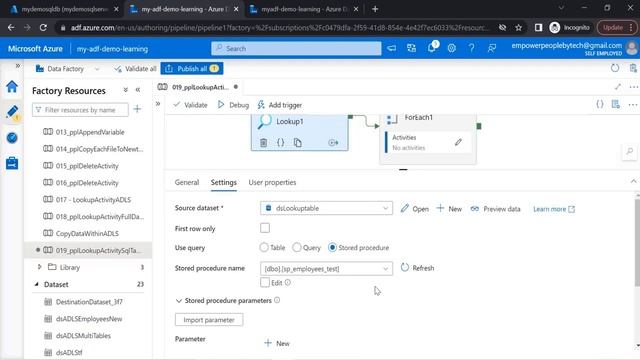
Task: Expand the Library folder
Action: (x=40, y=267)
